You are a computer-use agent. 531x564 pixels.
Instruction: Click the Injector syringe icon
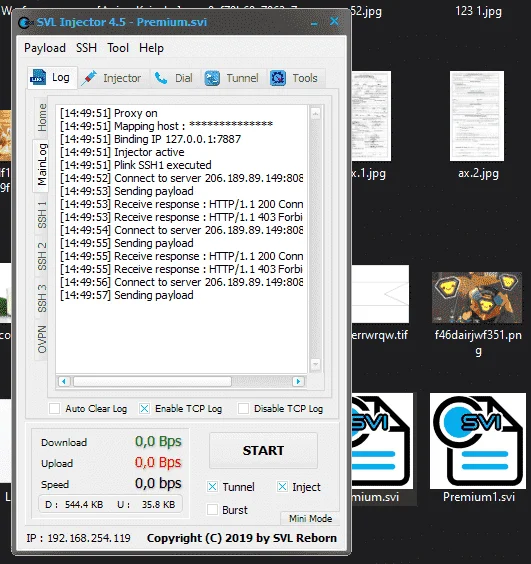(89, 78)
